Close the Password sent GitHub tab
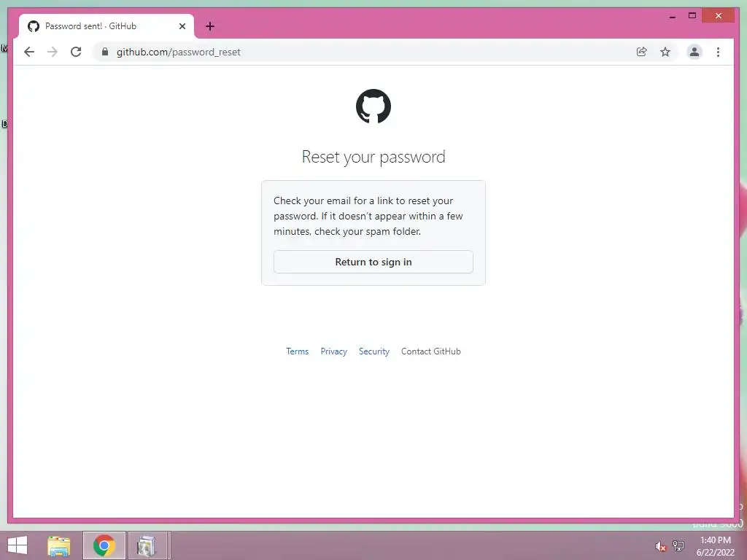This screenshot has width=747, height=560. (x=182, y=26)
